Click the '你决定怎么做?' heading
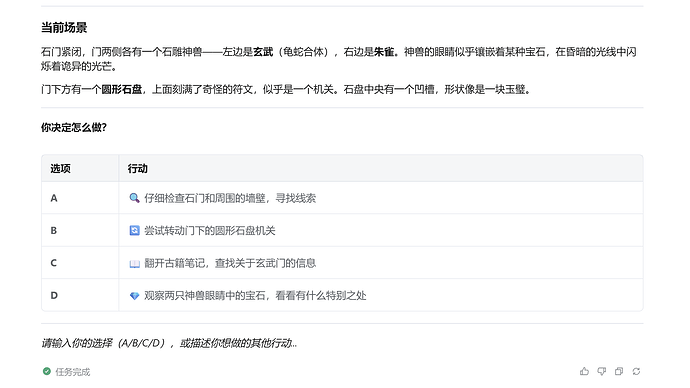This screenshot has height=388, width=690. click(74, 128)
